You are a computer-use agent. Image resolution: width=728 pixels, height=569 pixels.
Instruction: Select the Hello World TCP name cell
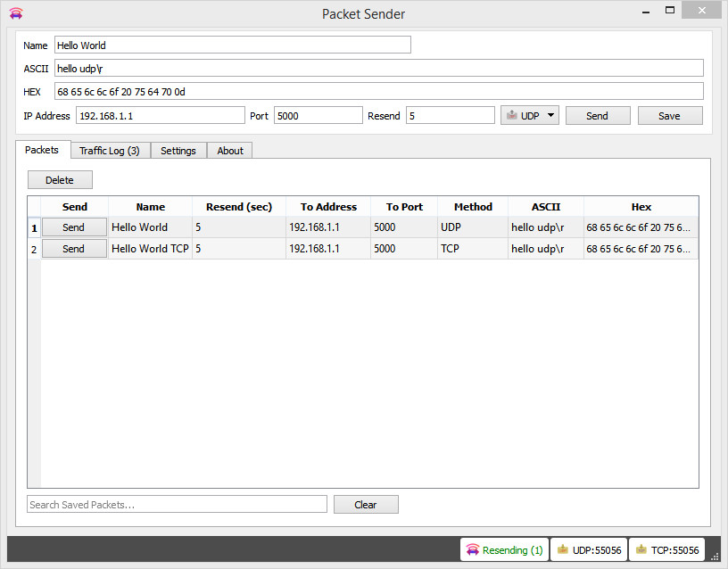[151, 249]
